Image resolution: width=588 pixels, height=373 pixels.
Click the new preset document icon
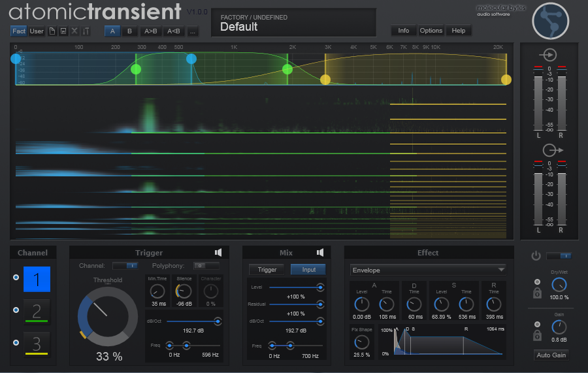(52, 31)
